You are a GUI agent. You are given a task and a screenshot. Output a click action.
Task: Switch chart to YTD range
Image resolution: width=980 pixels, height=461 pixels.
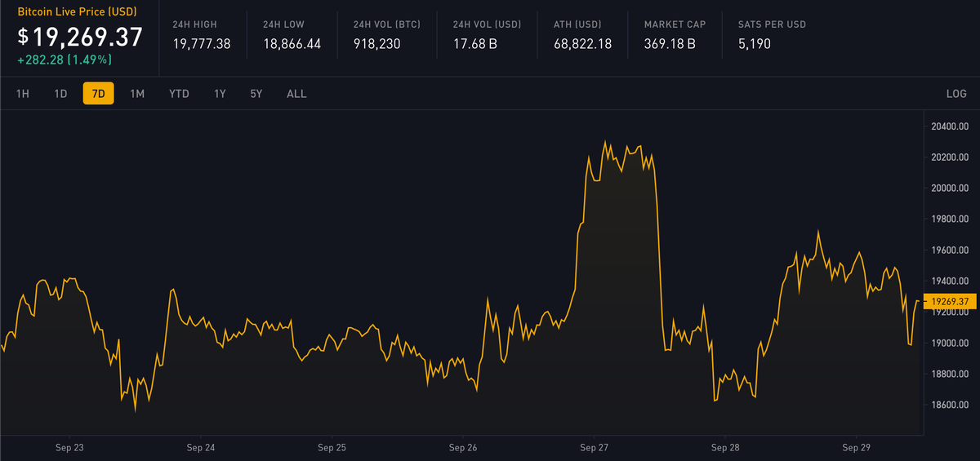pos(179,94)
